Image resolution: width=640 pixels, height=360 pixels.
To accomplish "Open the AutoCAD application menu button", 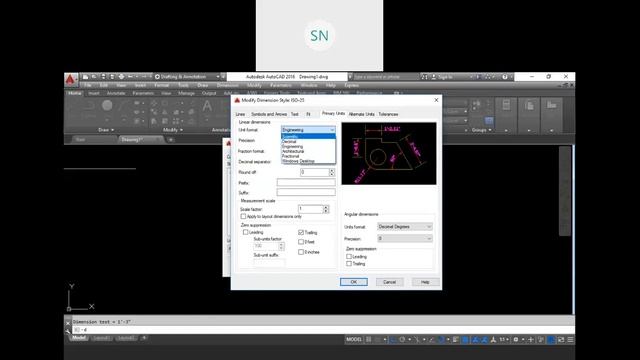I will click(x=70, y=80).
